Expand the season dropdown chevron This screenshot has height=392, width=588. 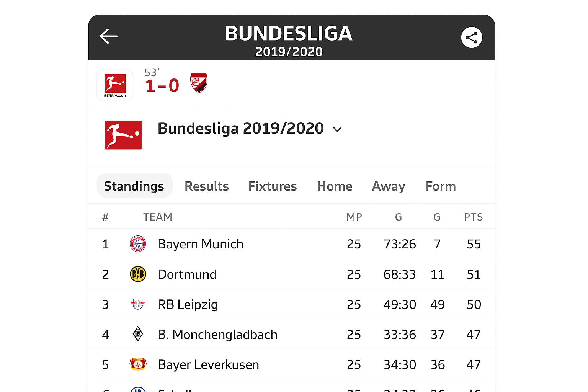[x=337, y=129]
